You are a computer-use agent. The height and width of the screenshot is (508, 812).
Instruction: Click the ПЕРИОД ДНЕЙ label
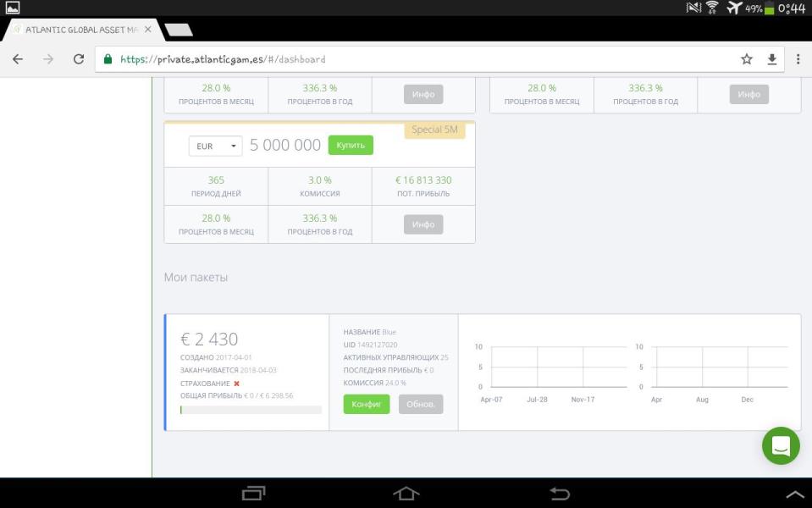coord(216,194)
